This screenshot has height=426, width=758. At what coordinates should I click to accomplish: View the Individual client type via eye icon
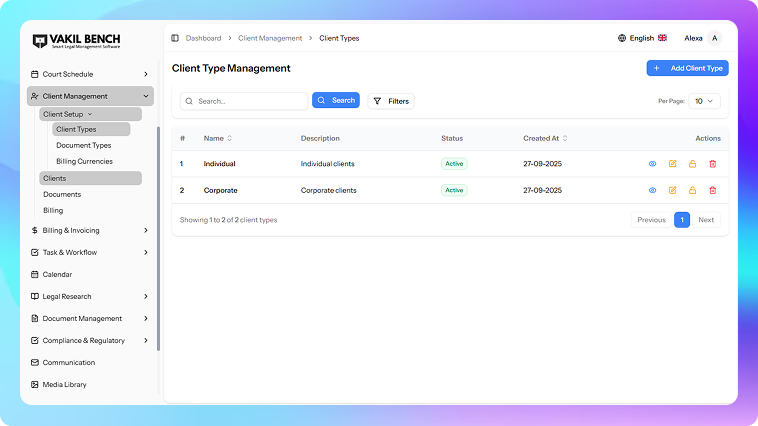click(x=652, y=163)
